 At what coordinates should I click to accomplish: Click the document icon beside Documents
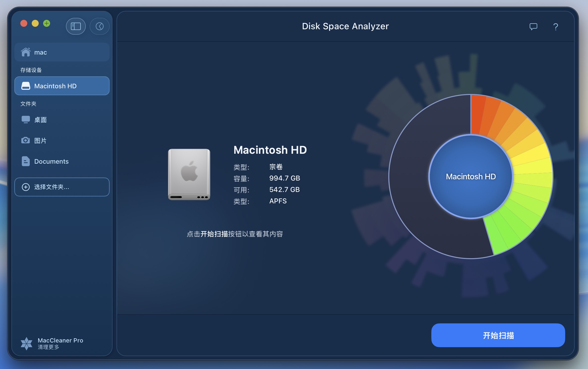pyautogui.click(x=26, y=161)
